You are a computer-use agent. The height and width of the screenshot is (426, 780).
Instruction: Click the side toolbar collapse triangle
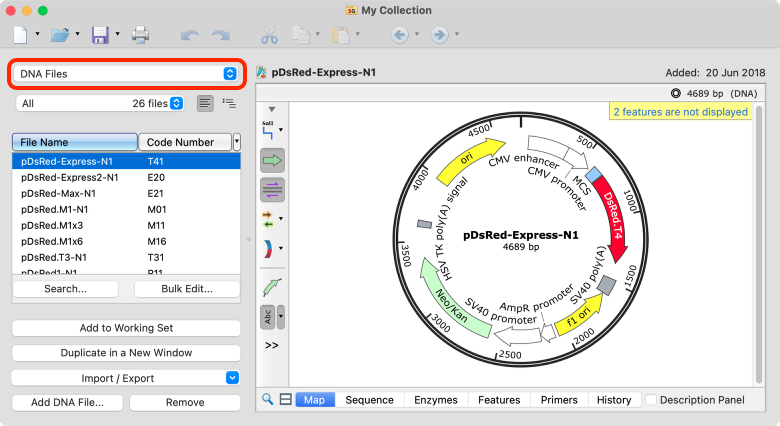272,109
